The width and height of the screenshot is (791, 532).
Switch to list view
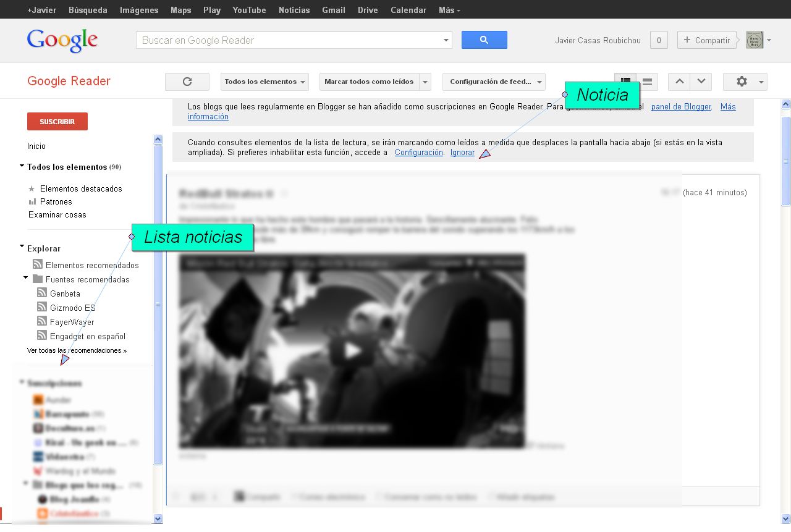click(647, 82)
